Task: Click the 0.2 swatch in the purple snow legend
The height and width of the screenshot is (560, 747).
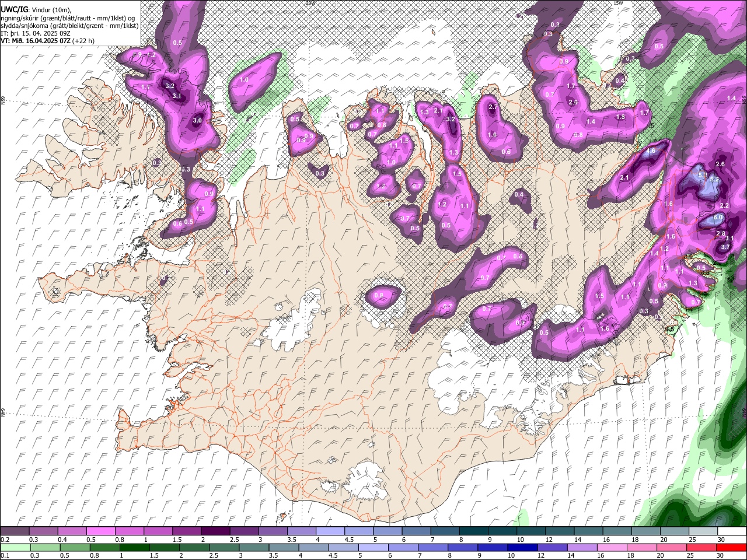Action: tap(15, 531)
